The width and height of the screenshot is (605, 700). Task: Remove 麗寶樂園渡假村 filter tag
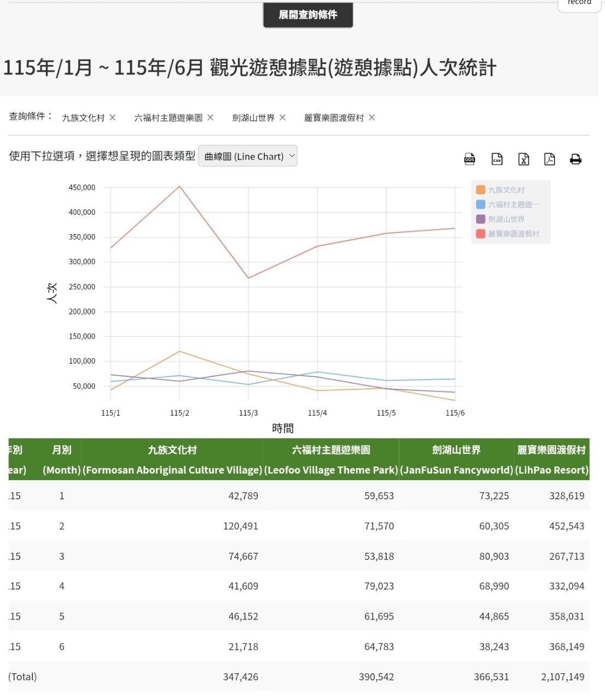click(371, 118)
